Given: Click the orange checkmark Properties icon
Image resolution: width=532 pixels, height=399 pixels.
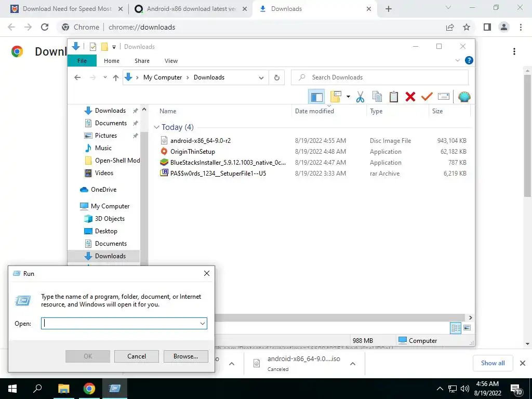Looking at the screenshot, I should [x=427, y=97].
